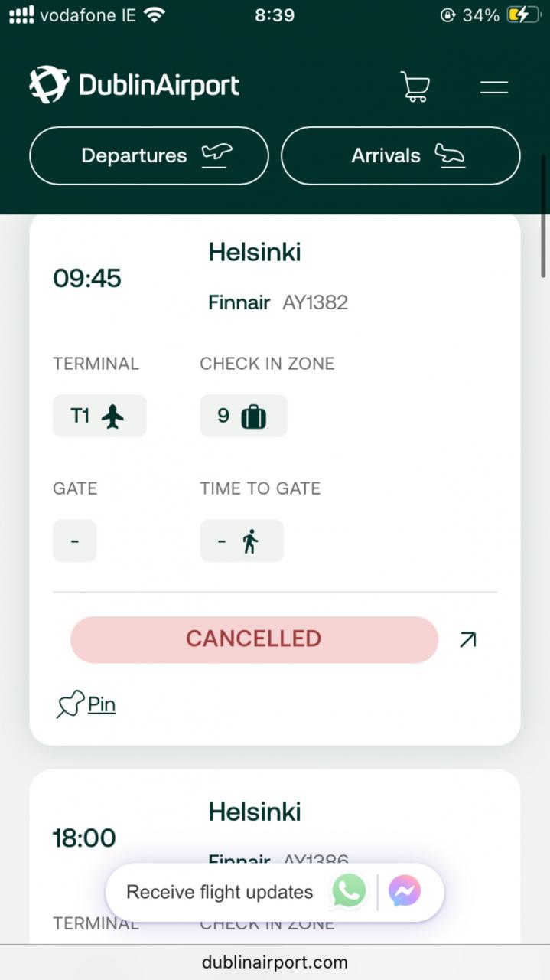
Task: Click the page scrollbar on the right
Action: (544, 216)
